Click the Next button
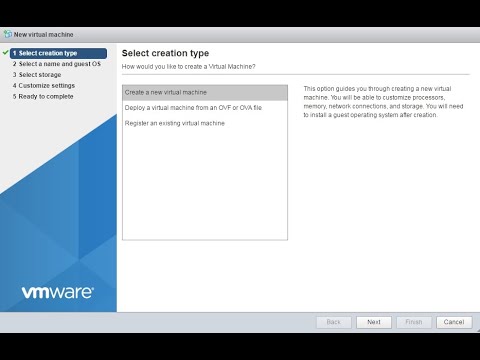Image resolution: width=480 pixels, height=360 pixels. tap(374, 322)
